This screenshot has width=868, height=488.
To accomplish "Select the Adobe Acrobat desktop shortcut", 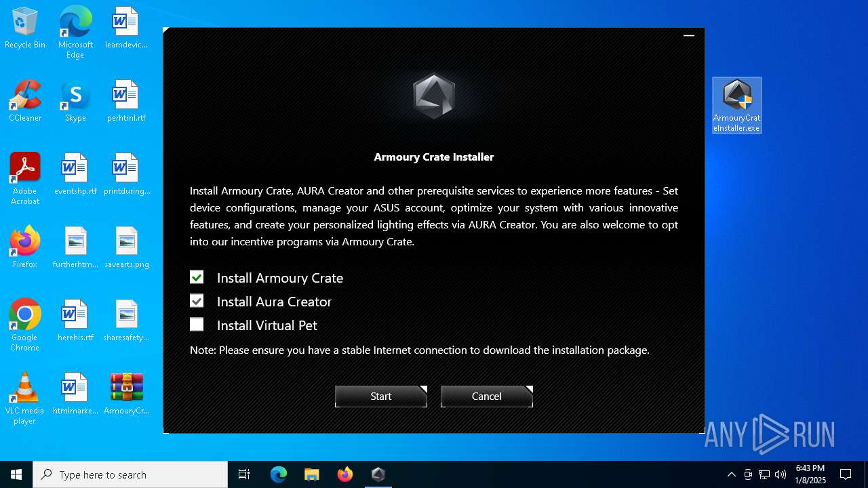I will 25,179.
